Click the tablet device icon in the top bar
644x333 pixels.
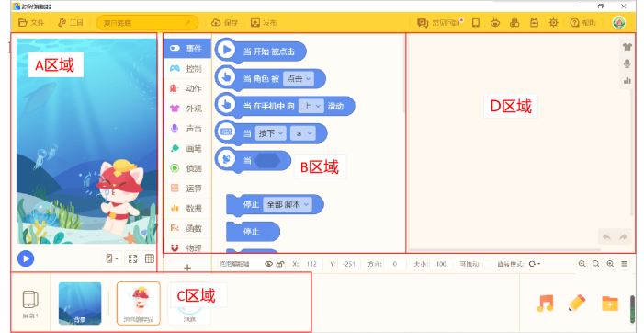[x=476, y=23]
